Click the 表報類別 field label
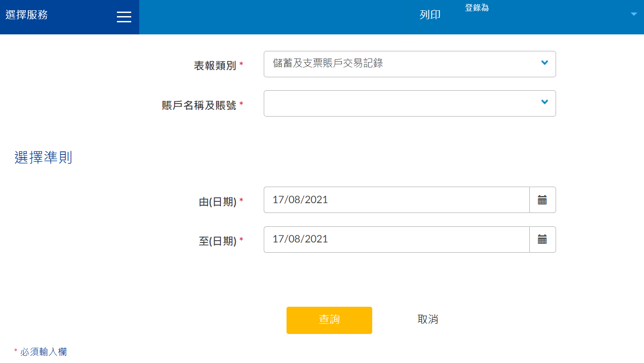Screen dimensions: 644x363 pos(215,66)
